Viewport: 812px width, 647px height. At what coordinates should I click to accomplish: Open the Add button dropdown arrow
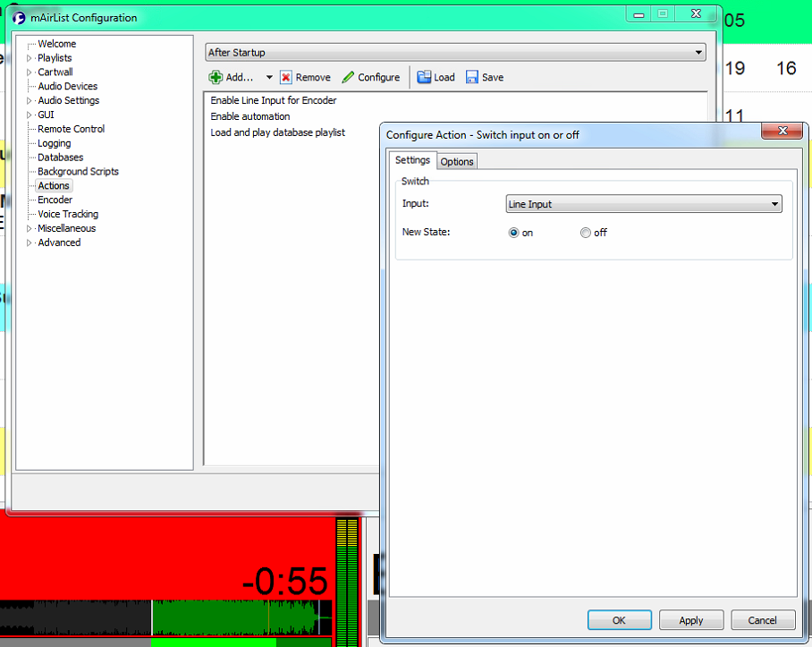pyautogui.click(x=269, y=78)
